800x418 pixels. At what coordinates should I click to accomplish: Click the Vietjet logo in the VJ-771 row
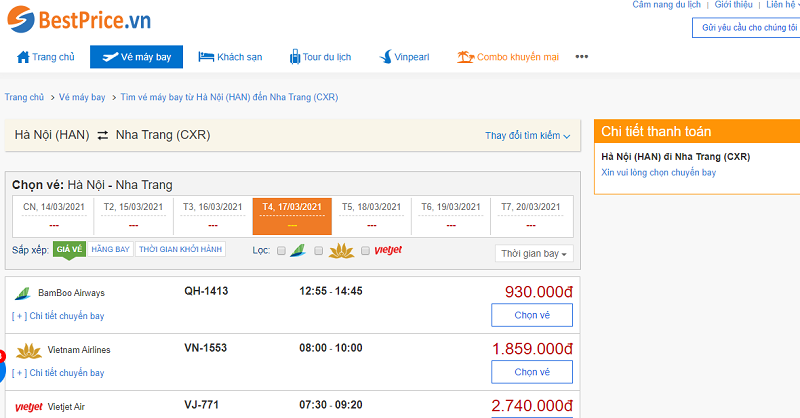[29, 407]
